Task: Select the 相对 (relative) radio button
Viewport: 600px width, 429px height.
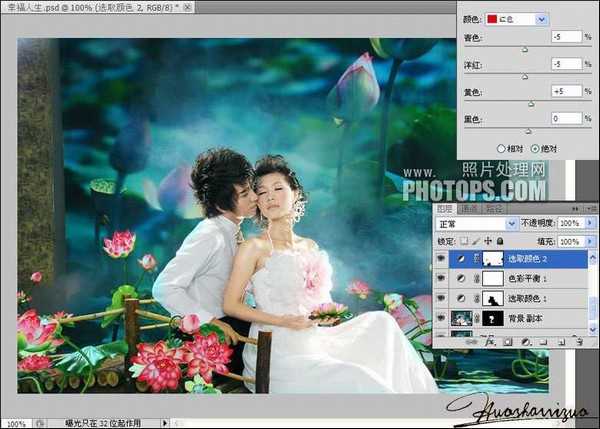Action: (501, 148)
